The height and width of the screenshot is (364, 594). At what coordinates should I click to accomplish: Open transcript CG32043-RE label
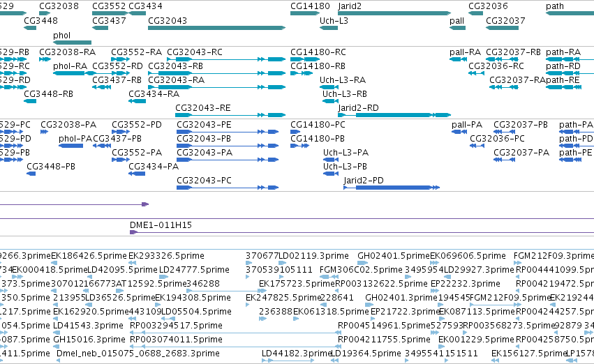click(203, 108)
